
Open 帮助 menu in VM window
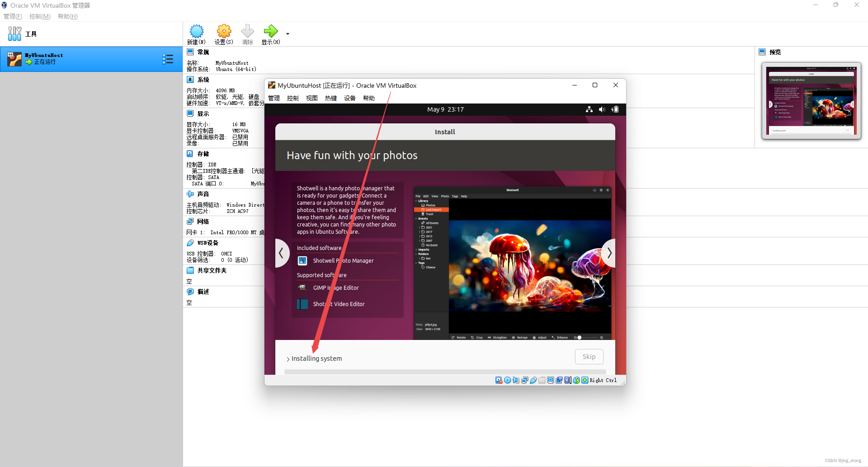pos(369,98)
